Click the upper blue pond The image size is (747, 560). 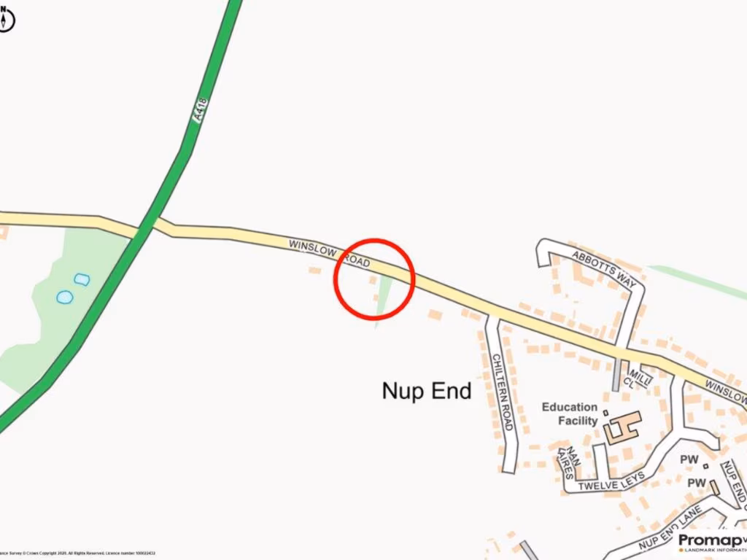(x=82, y=279)
